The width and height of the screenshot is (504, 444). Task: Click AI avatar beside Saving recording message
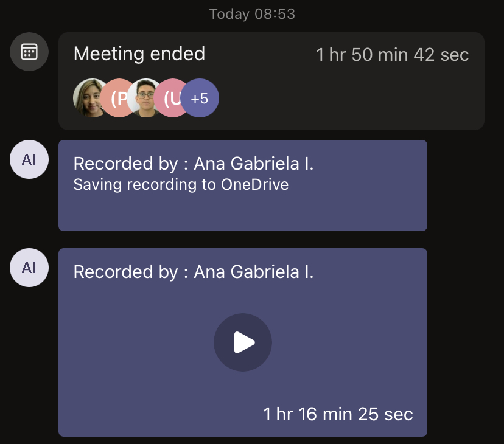(29, 160)
